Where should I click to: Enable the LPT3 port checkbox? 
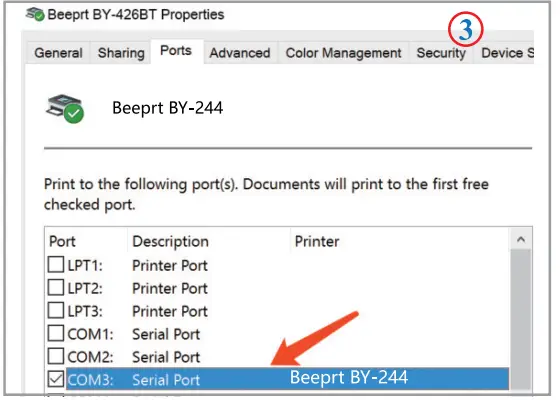(56, 310)
